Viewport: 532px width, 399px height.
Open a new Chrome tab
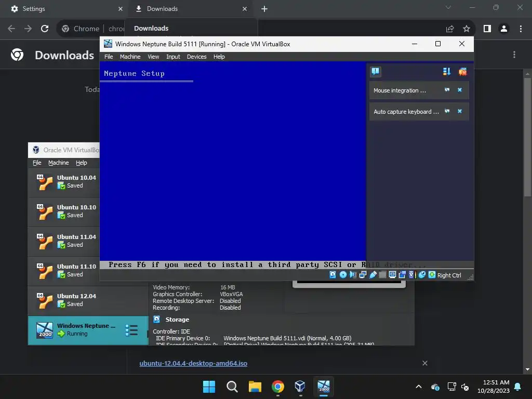(x=264, y=9)
